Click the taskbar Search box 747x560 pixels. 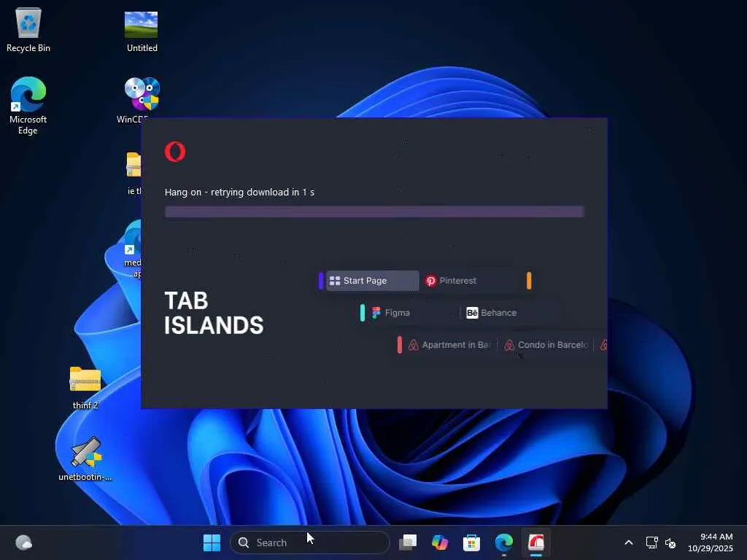309,542
